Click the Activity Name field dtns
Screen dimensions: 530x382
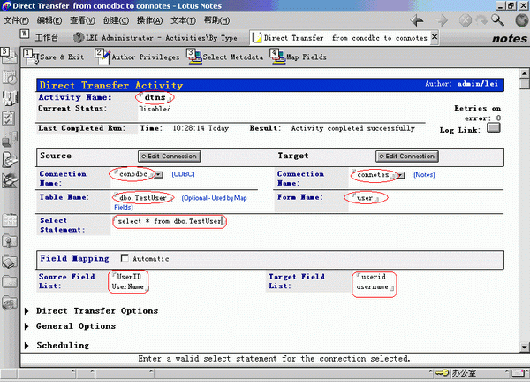pyautogui.click(x=155, y=97)
